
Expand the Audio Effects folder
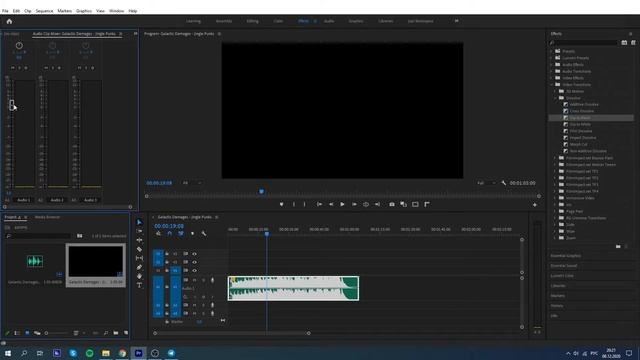(551, 64)
